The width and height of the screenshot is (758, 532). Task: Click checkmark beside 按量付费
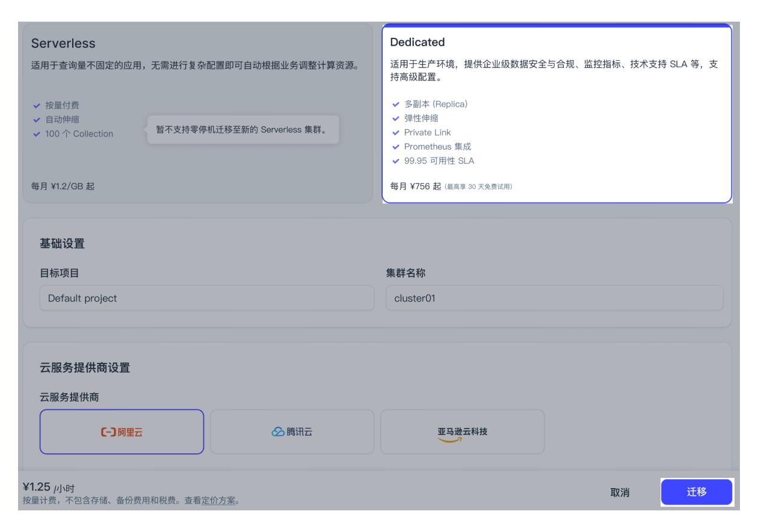(x=37, y=105)
